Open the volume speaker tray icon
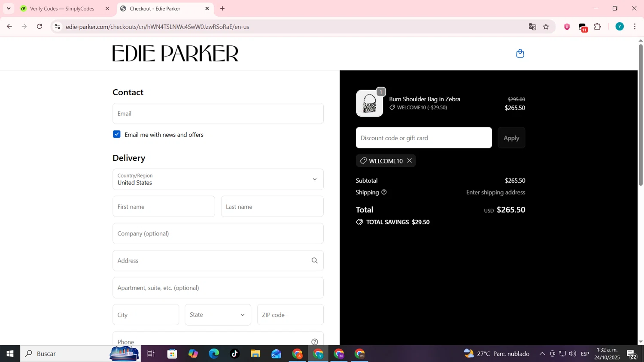 (573, 354)
